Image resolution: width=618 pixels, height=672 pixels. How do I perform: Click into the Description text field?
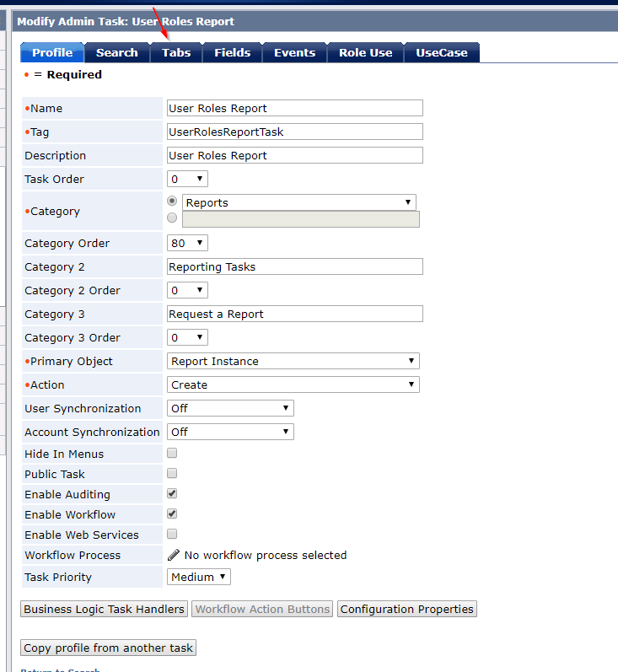click(295, 155)
